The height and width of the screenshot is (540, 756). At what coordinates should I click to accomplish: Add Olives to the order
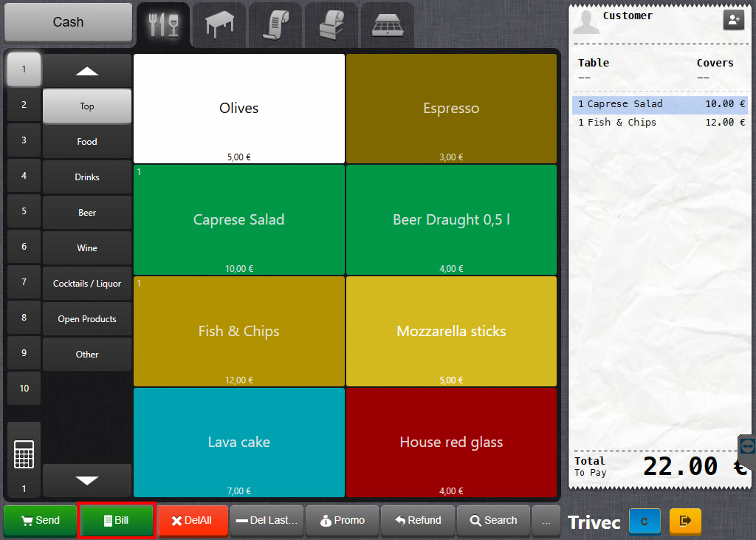[x=239, y=109]
